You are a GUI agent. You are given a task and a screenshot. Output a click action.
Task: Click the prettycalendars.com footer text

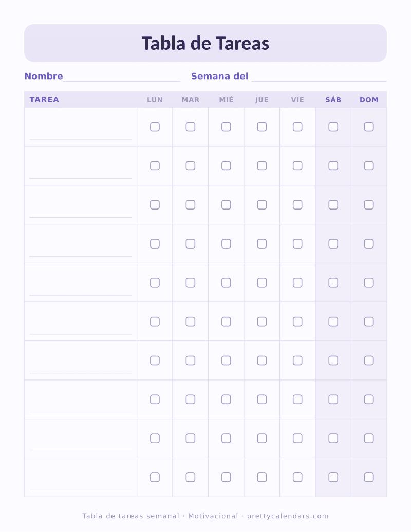click(288, 516)
